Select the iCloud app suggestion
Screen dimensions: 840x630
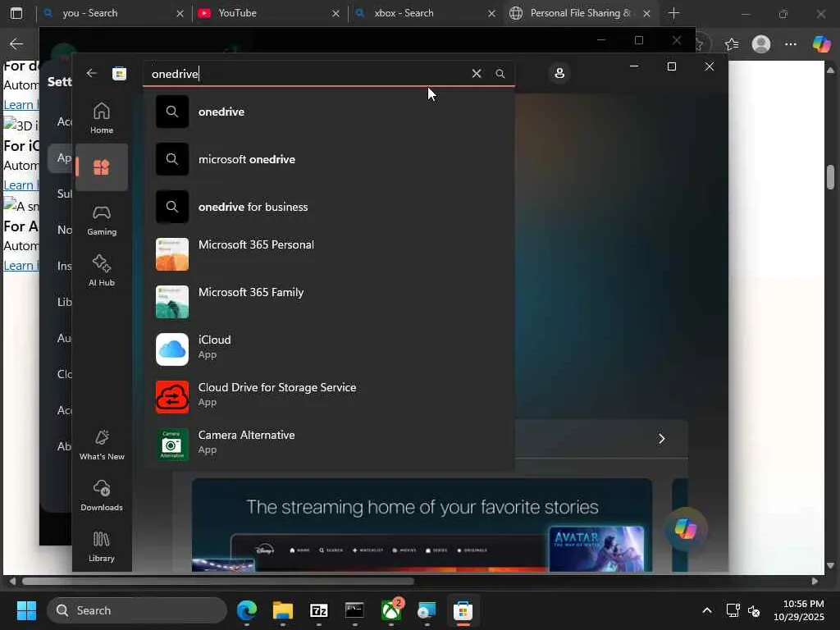(x=329, y=349)
